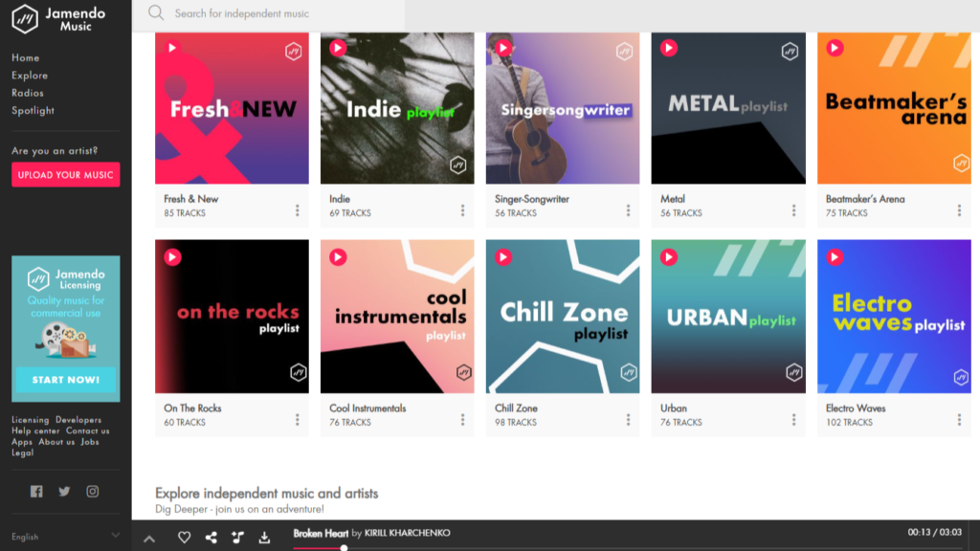Click Start Now on Licensing banner
Screen dimensions: 980x551
(66, 379)
